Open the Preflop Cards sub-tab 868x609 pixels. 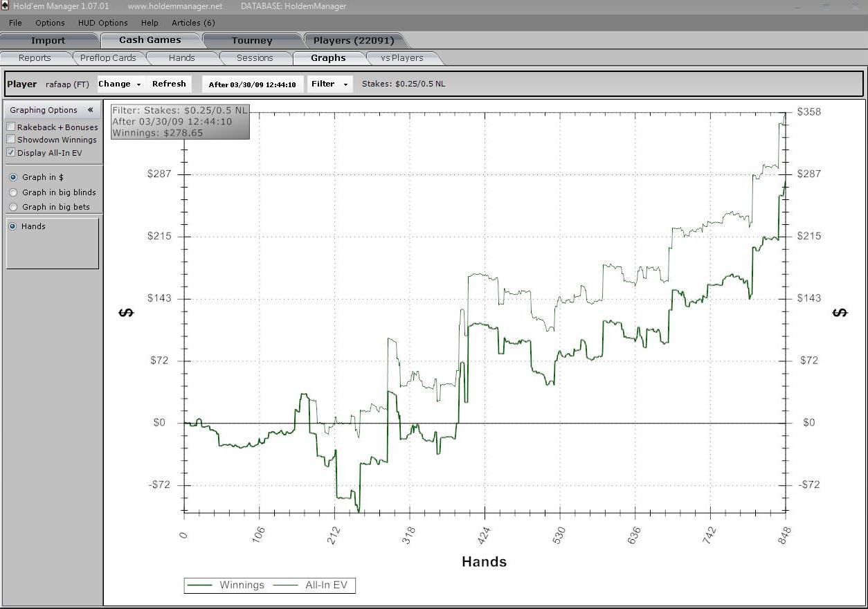(108, 58)
